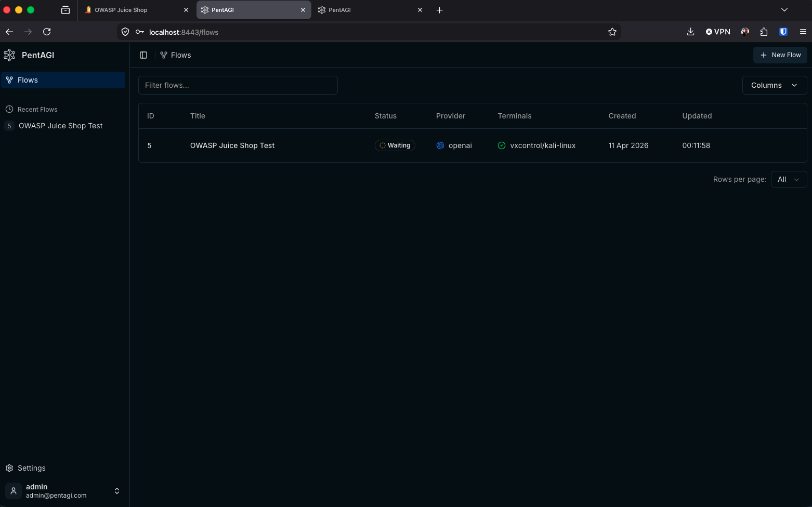Open the OWASP Juice Shop Test table row title

[232, 145]
